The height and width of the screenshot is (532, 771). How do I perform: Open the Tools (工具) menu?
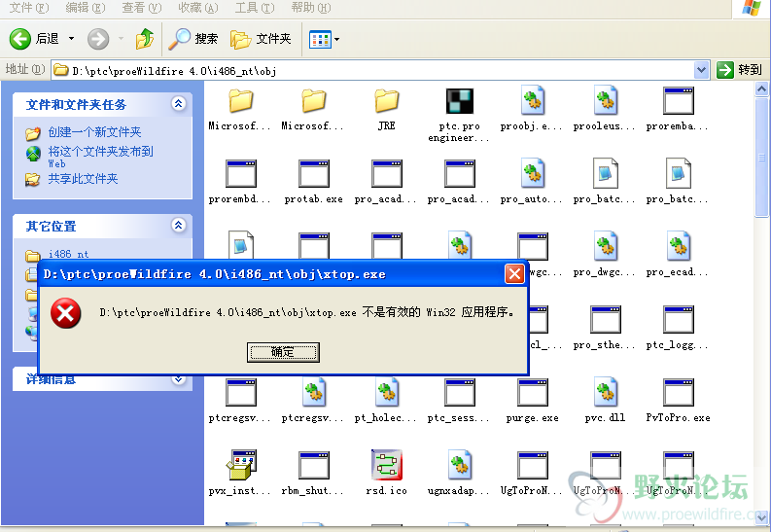pyautogui.click(x=254, y=8)
